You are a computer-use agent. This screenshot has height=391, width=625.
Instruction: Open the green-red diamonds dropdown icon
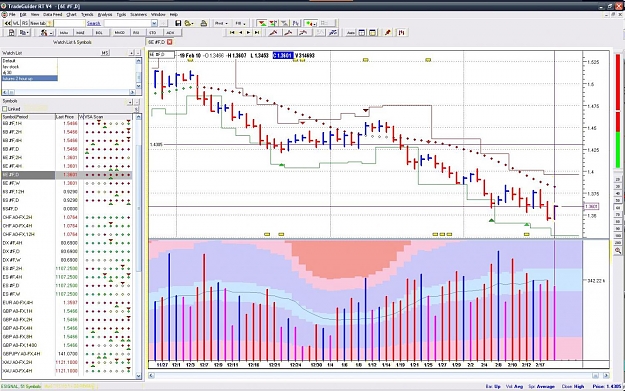point(311,24)
